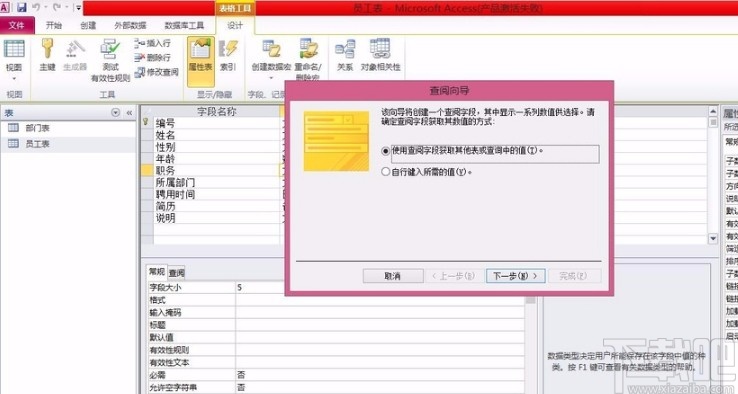The image size is (738, 394).
Task: Open navigation pane category dropdown
Action: point(115,113)
